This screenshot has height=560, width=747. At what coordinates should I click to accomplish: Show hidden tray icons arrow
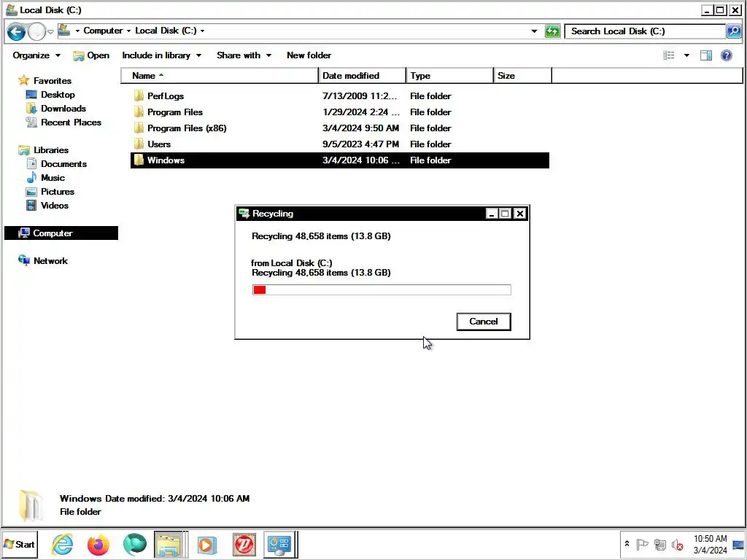627,544
